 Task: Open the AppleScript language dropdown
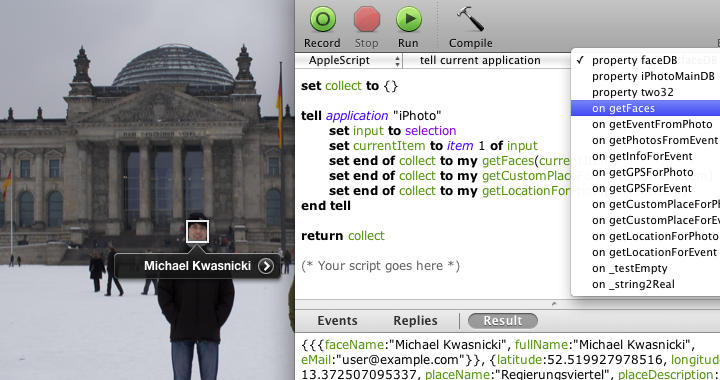(349, 61)
